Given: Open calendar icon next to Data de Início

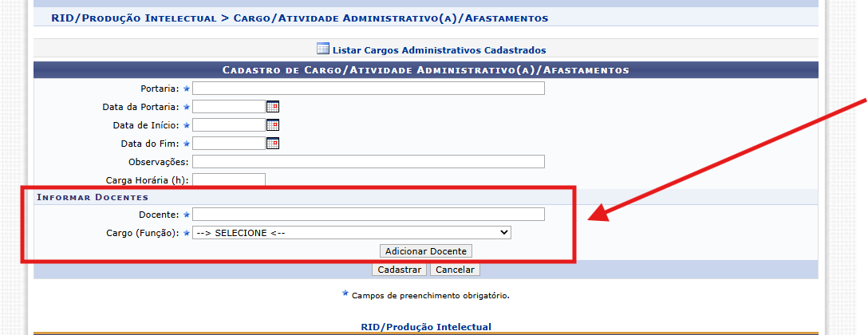Looking at the screenshot, I should click(273, 125).
